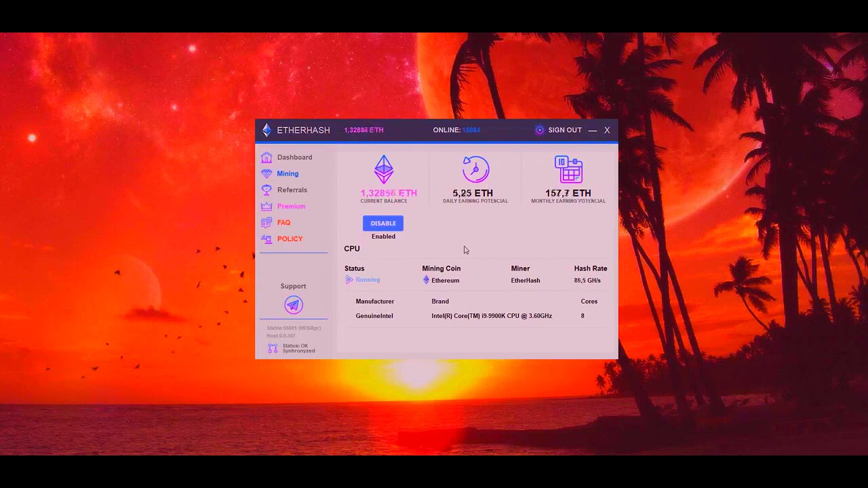Click the EtherHash miner value

[526, 281]
